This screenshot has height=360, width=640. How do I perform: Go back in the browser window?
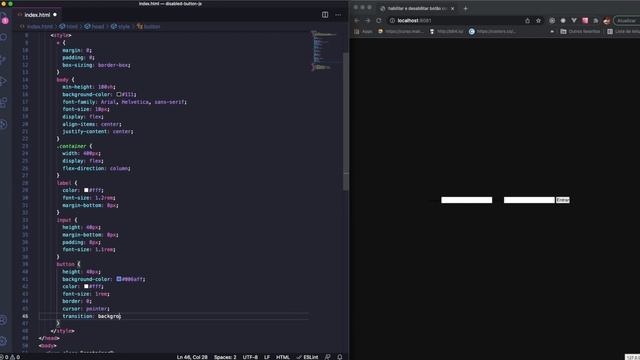point(357,20)
